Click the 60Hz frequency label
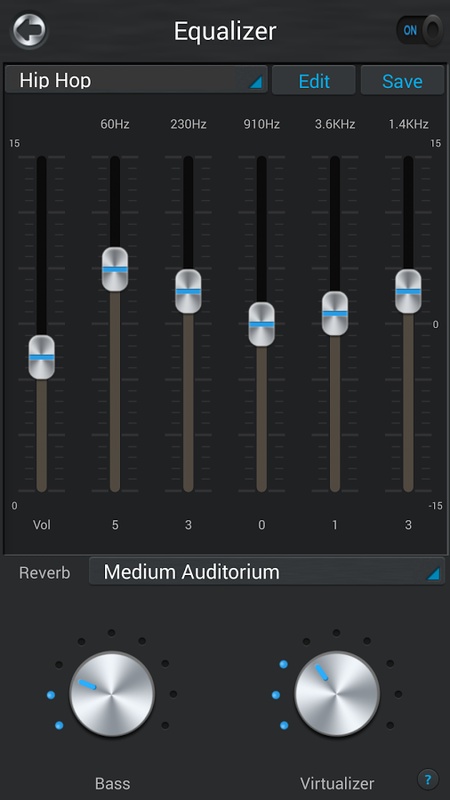This screenshot has width=450, height=800. coord(115,124)
